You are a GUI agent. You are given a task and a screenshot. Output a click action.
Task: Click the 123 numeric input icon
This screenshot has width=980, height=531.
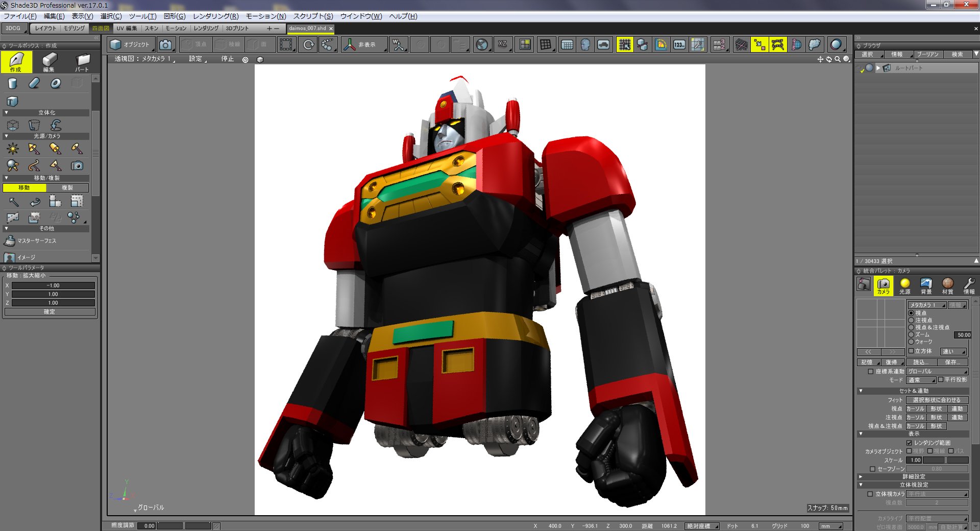[679, 44]
